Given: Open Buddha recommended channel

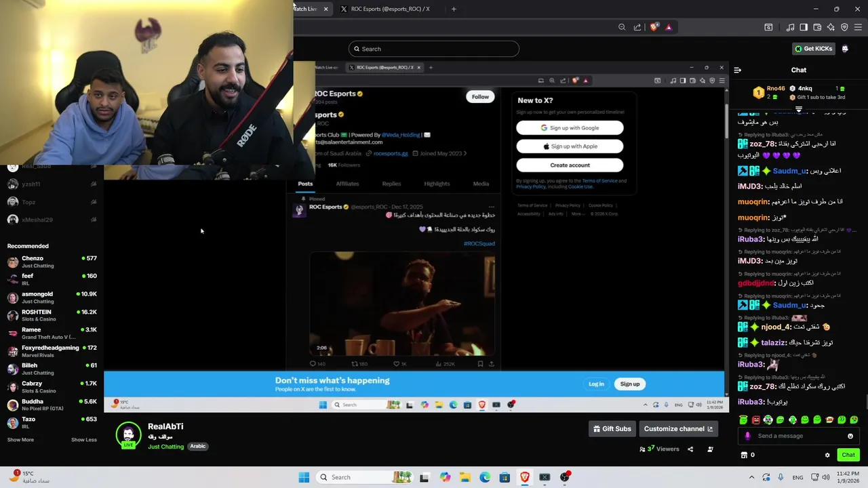Looking at the screenshot, I should click(52, 405).
